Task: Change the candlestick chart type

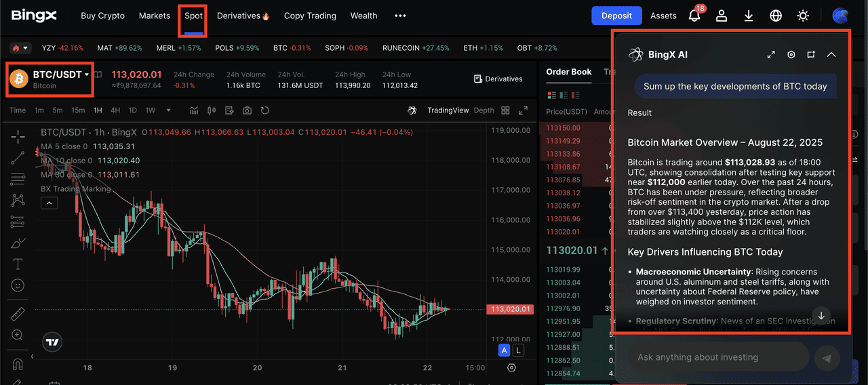Action: pyautogui.click(x=212, y=110)
